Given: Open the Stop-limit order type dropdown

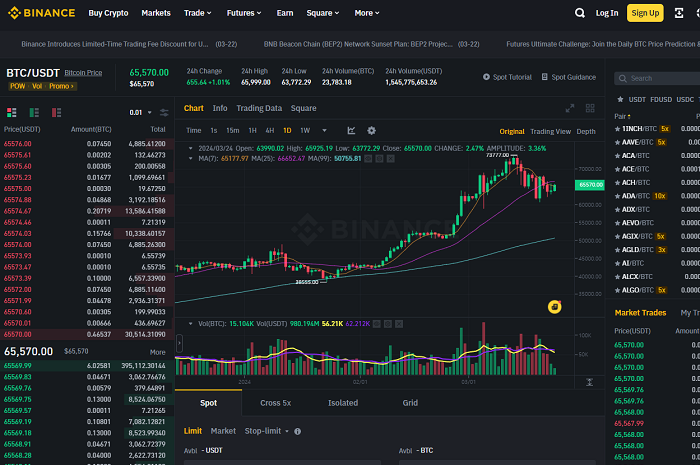Looking at the screenshot, I should pyautogui.click(x=267, y=431).
